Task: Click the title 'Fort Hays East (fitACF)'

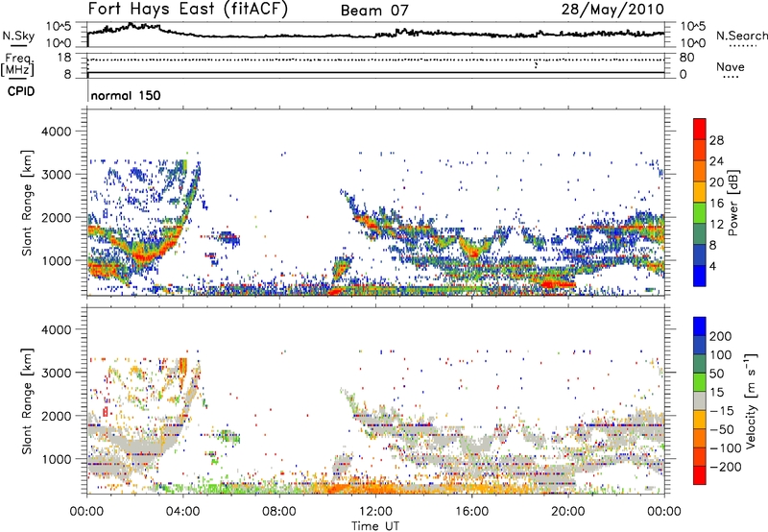Action: pos(187,9)
